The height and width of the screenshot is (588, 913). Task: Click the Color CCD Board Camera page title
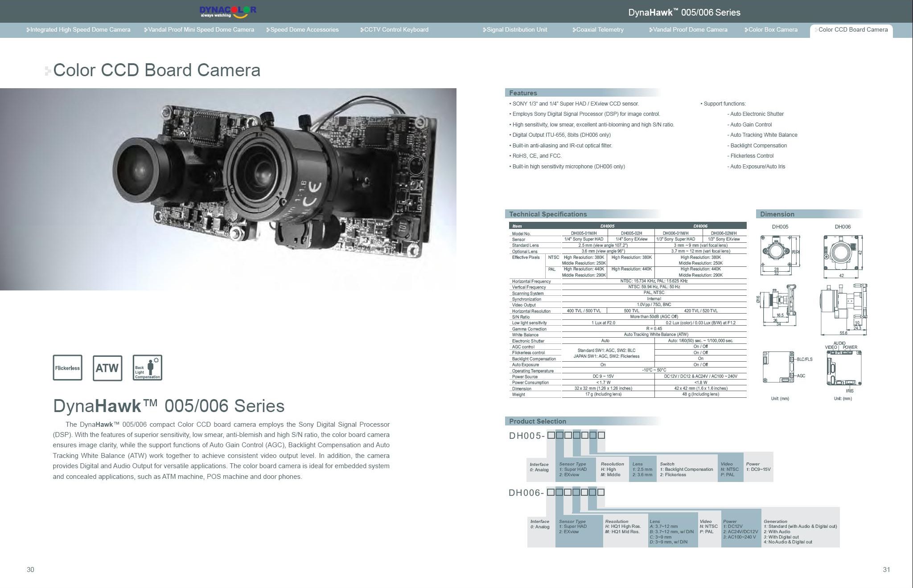[156, 70]
